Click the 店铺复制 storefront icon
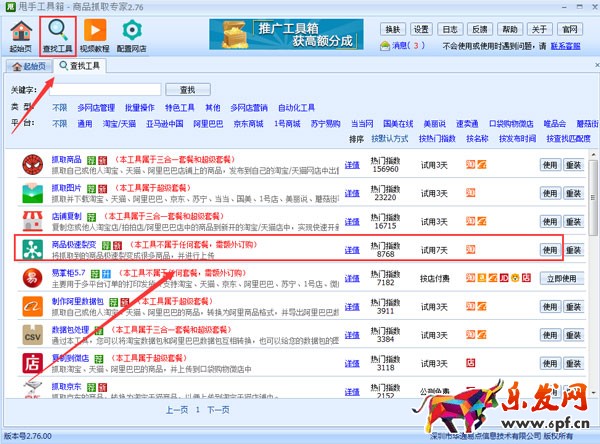This screenshot has width=600, height=444. pos(33,221)
